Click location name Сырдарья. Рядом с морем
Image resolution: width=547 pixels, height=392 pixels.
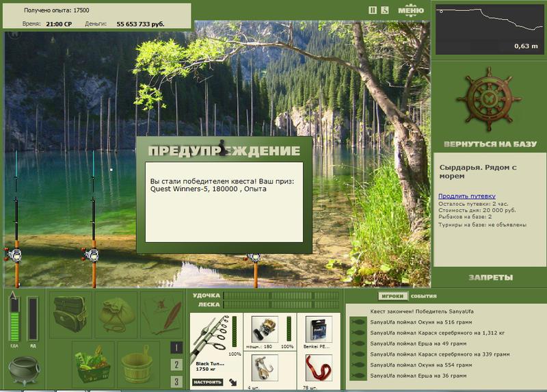tap(477, 172)
